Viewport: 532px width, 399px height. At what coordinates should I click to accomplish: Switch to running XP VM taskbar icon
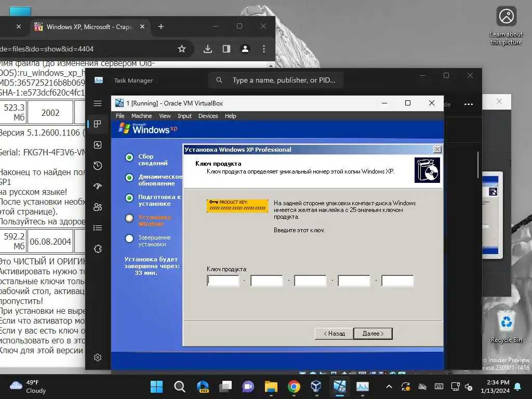[340, 387]
